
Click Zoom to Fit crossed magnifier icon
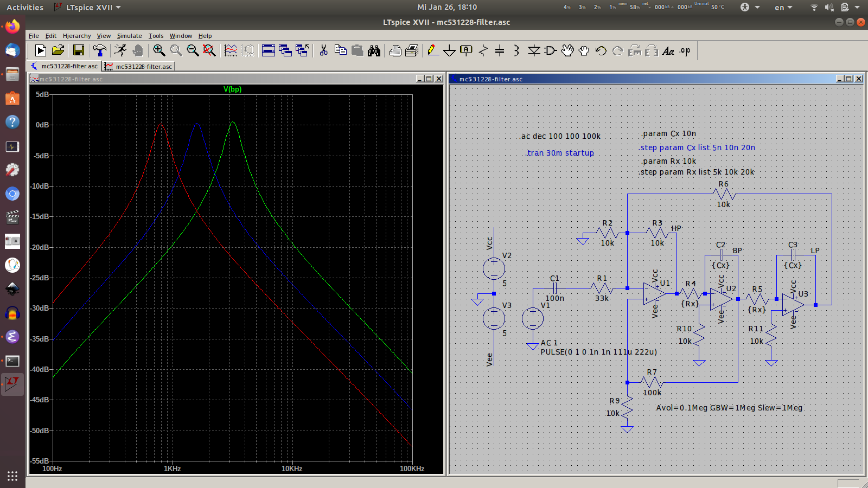click(x=209, y=50)
